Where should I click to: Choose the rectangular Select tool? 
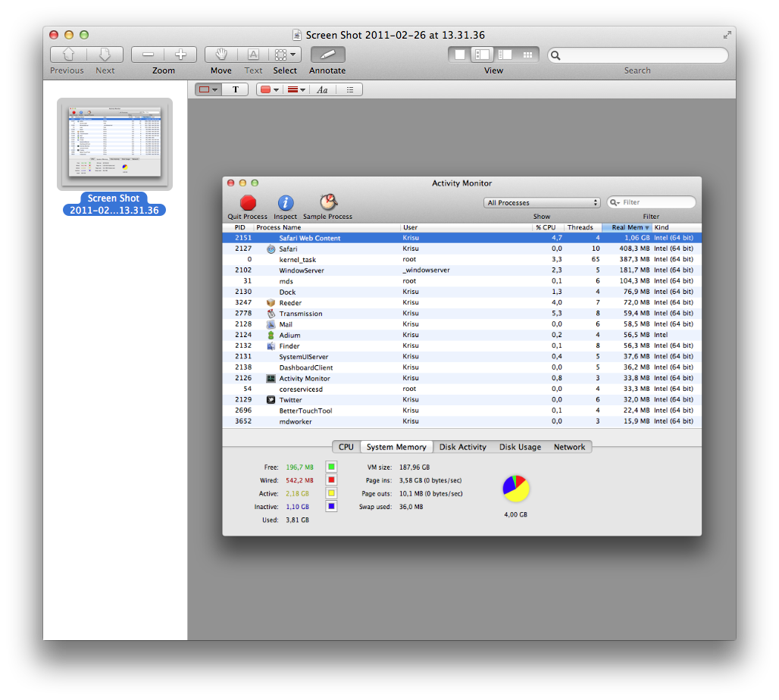click(280, 54)
